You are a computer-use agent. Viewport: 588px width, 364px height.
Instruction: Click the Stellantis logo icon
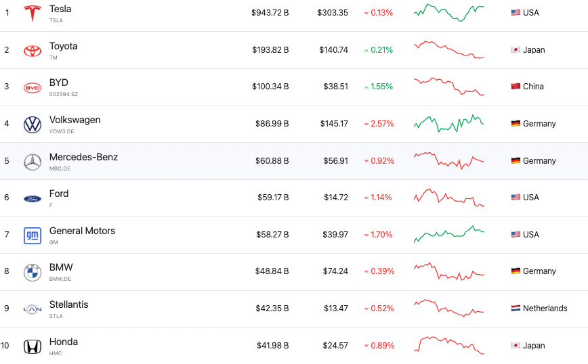(x=33, y=309)
